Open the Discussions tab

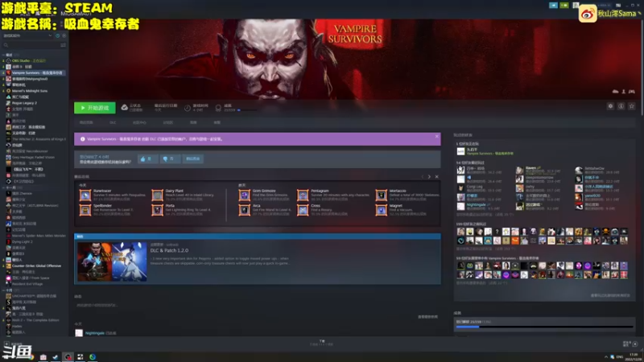point(168,122)
